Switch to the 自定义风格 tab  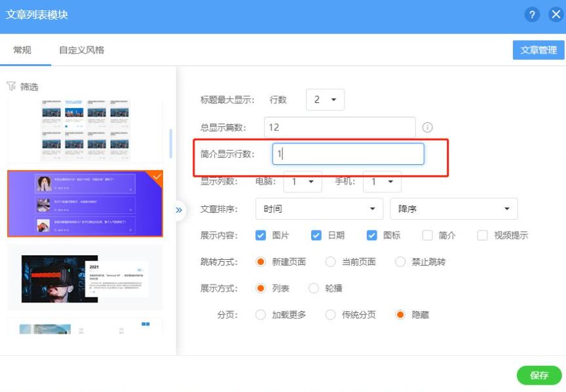pyautogui.click(x=81, y=50)
